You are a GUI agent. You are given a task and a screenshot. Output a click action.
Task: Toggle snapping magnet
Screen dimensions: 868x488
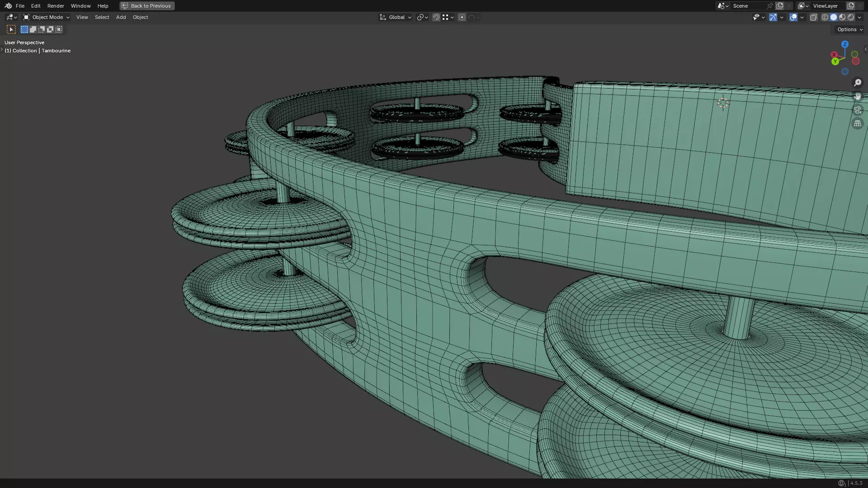[436, 17]
